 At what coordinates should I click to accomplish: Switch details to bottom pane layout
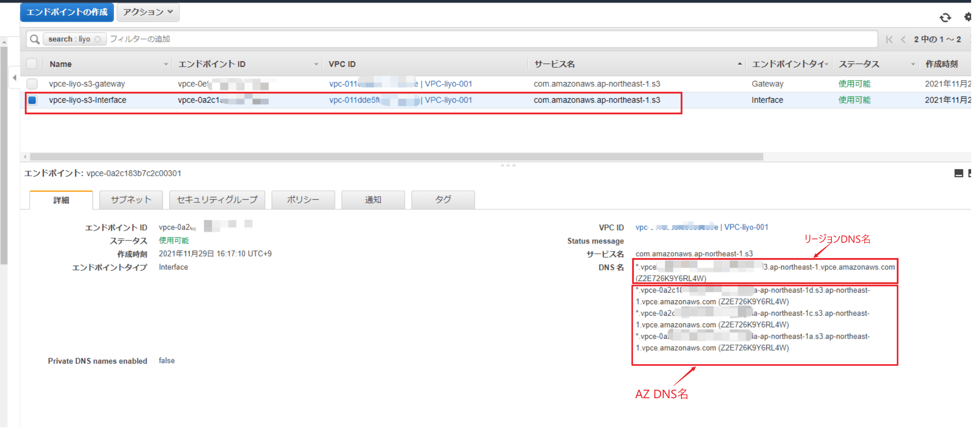[x=959, y=173]
